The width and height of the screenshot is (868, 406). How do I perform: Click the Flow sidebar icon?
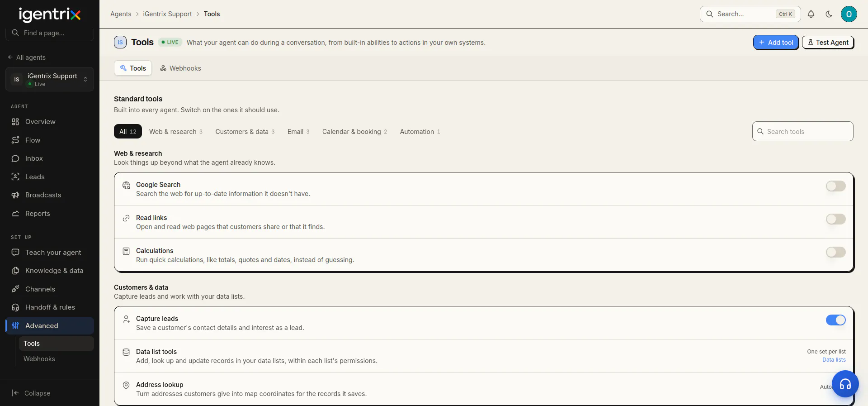pyautogui.click(x=15, y=140)
